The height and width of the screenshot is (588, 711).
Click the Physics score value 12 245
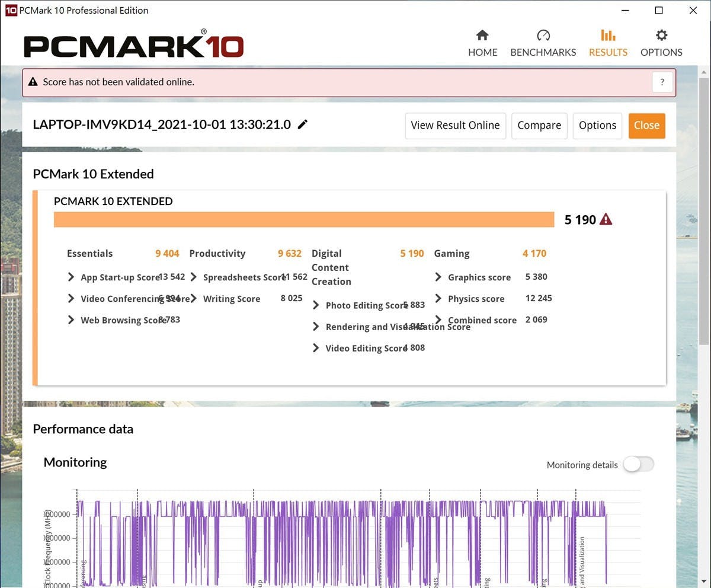click(x=539, y=298)
